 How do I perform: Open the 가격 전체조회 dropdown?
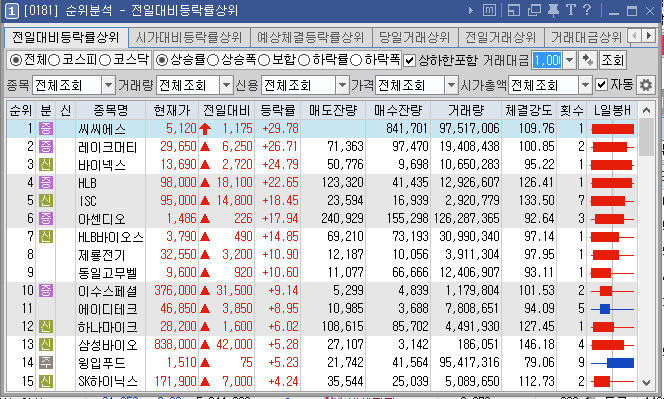tap(451, 86)
